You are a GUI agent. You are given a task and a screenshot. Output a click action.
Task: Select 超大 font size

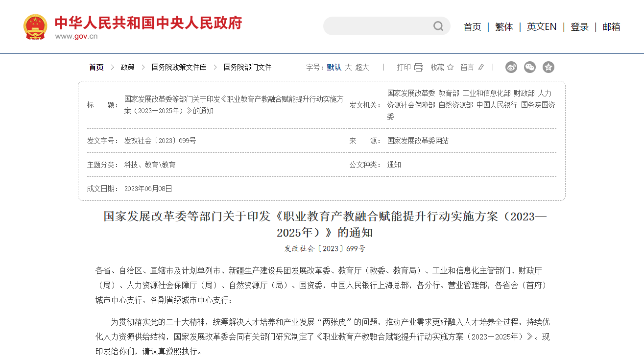click(362, 67)
